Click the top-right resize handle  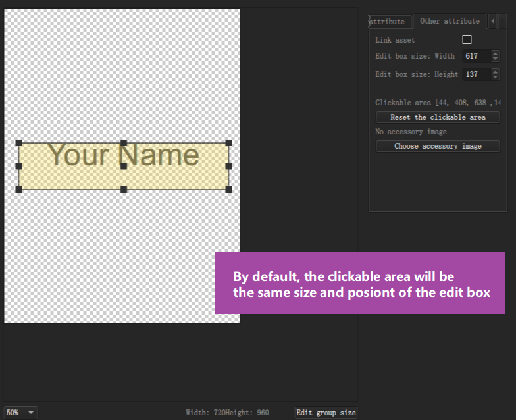point(229,143)
